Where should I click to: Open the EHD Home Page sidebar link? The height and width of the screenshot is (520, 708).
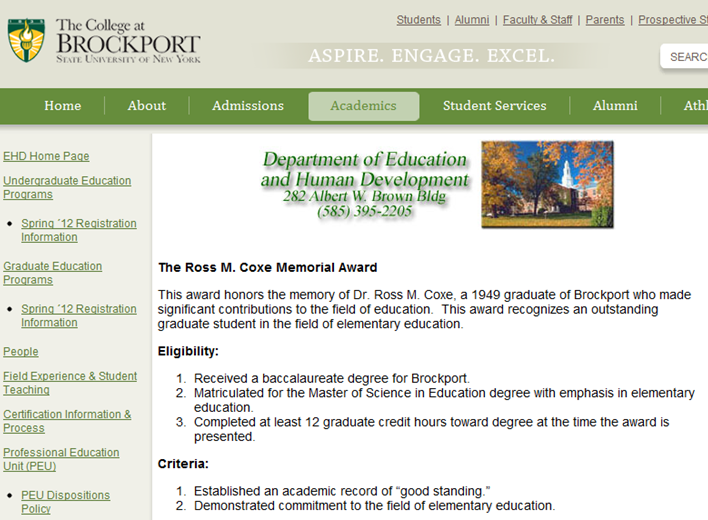pyautogui.click(x=46, y=156)
